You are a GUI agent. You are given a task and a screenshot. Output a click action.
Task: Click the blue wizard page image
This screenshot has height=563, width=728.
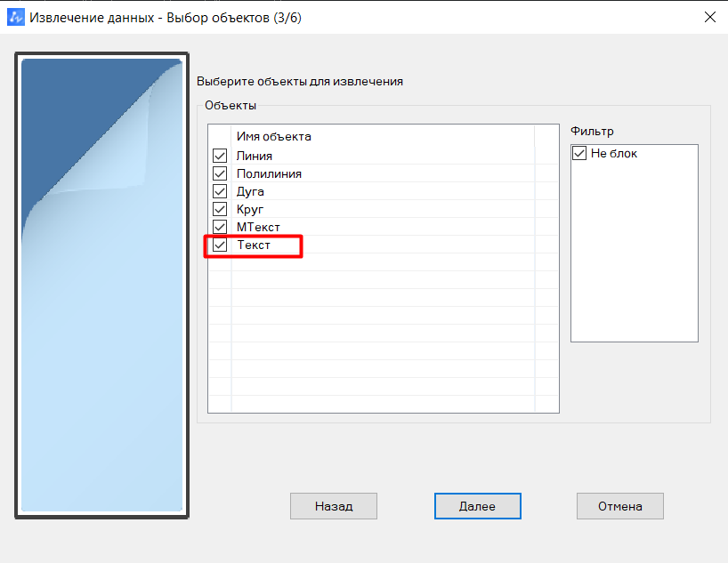(x=101, y=285)
